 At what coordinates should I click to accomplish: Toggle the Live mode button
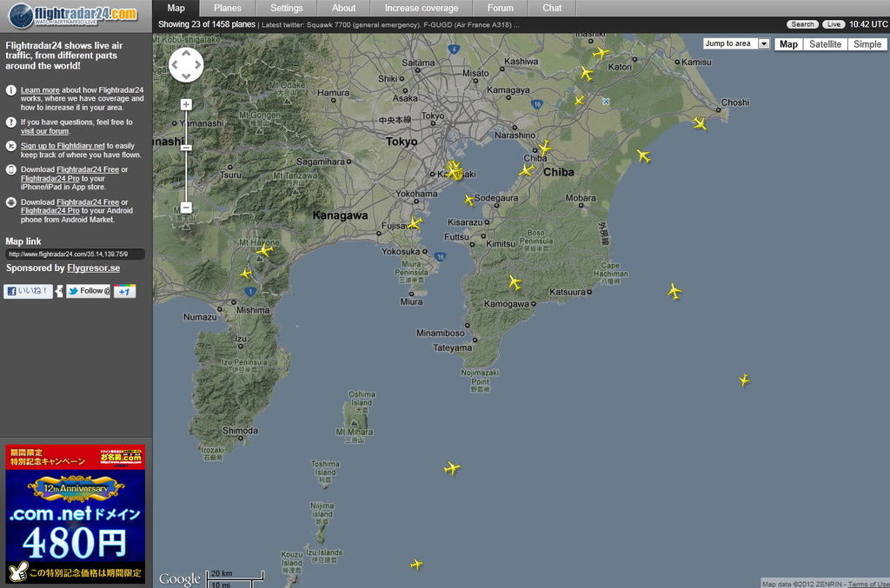click(x=834, y=24)
